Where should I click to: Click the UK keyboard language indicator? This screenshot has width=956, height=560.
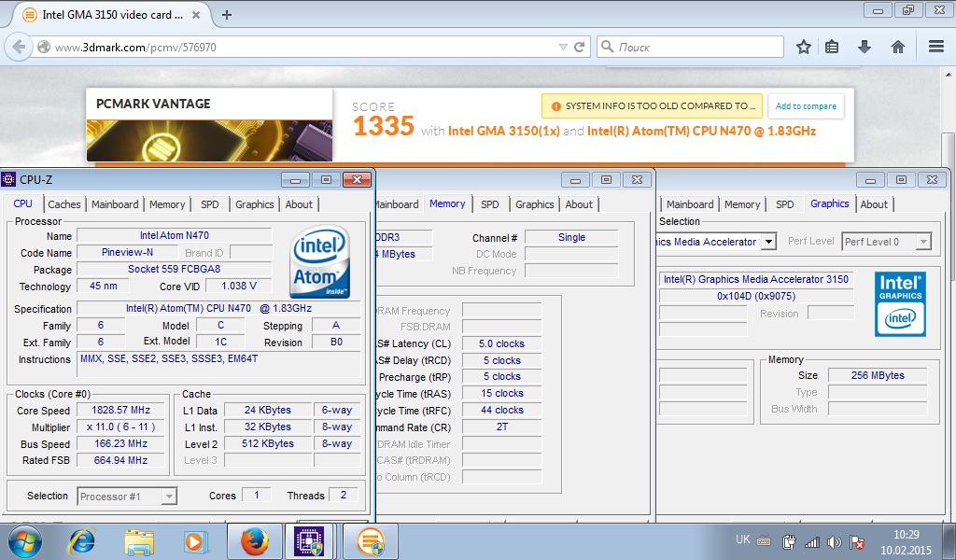[x=742, y=539]
